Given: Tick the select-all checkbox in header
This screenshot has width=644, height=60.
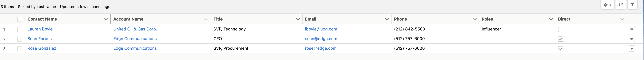Looking at the screenshot, I should (x=20, y=19).
